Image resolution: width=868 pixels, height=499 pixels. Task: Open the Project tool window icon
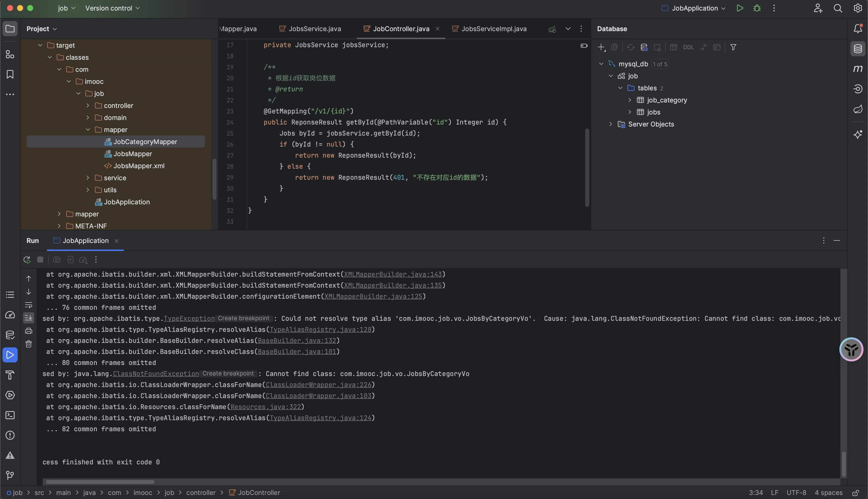tap(10, 28)
